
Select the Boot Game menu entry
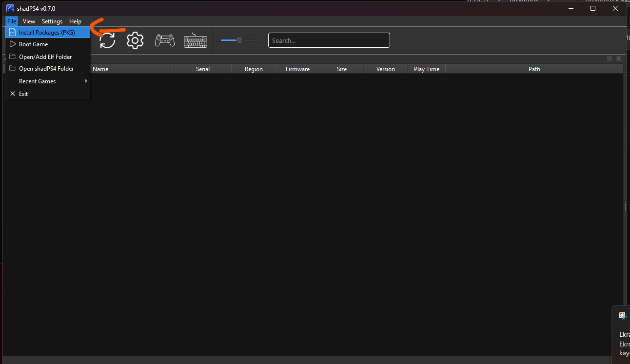[48, 44]
